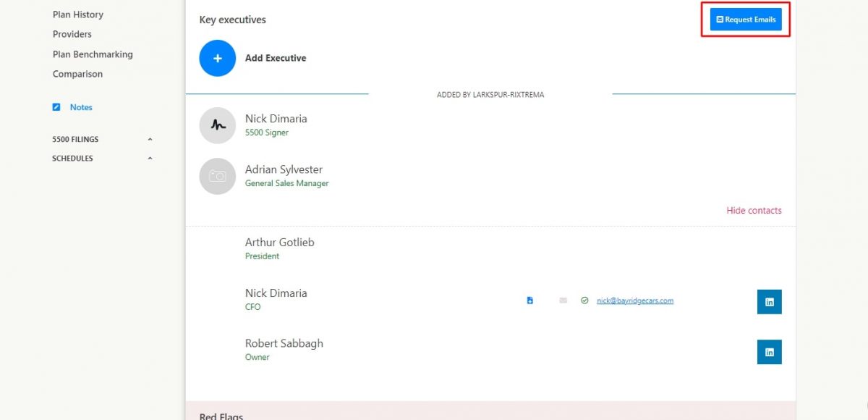The width and height of the screenshot is (868, 420).
Task: Click the signature avatar for Nick Dimaria
Action: [217, 125]
